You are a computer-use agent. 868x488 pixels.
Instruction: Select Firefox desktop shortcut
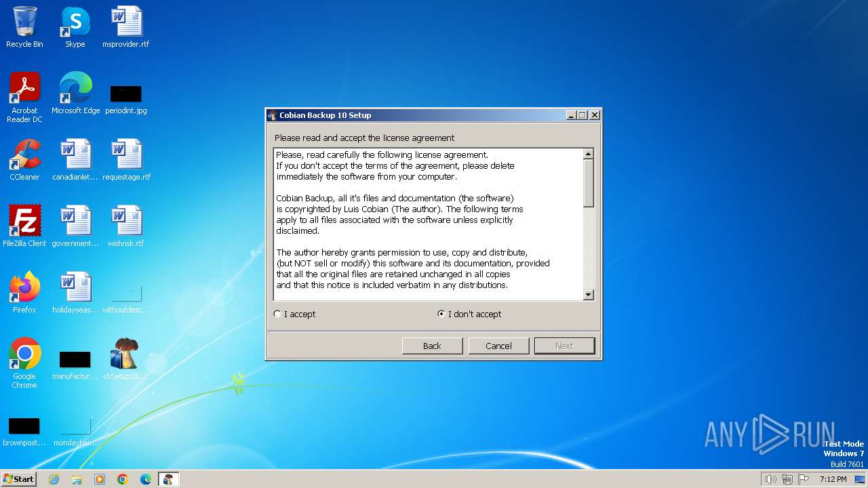tap(24, 293)
